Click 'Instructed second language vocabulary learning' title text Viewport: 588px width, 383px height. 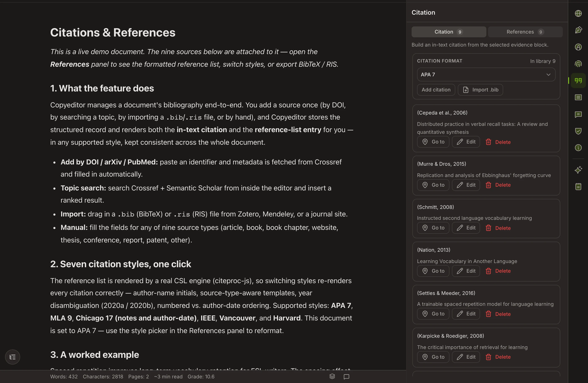click(x=474, y=218)
